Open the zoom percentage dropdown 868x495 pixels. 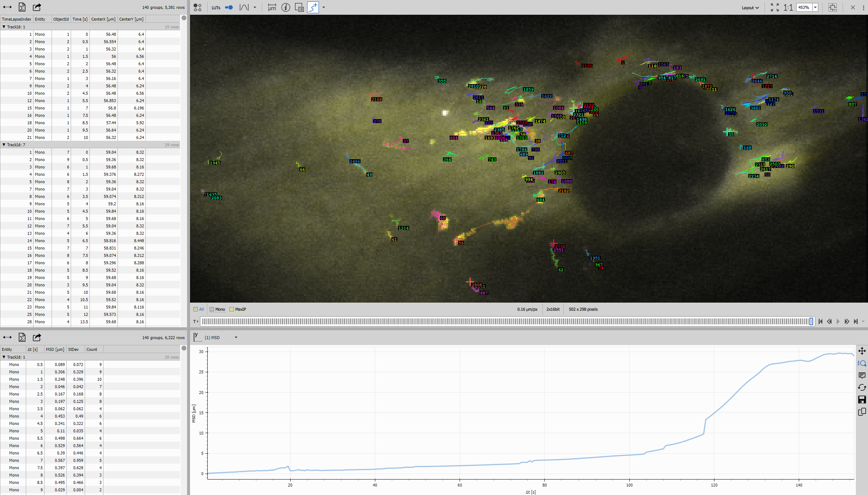[x=815, y=7]
